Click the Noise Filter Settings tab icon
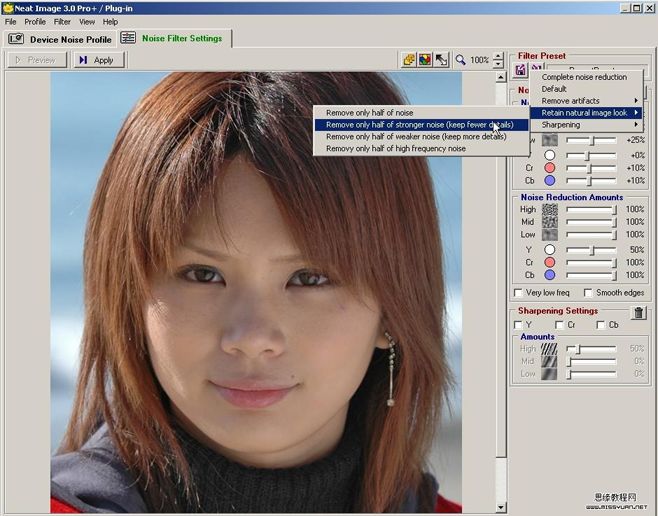Image resolution: width=658 pixels, height=516 pixels. [128, 38]
